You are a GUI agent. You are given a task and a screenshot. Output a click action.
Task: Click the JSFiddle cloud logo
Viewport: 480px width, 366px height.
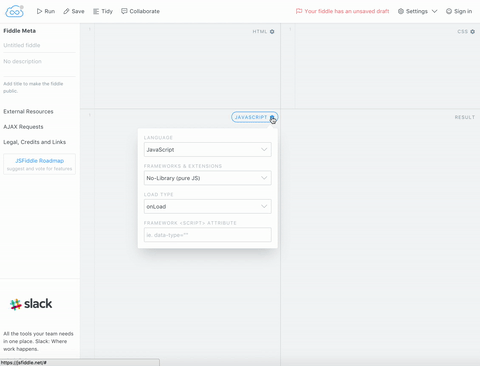click(14, 11)
